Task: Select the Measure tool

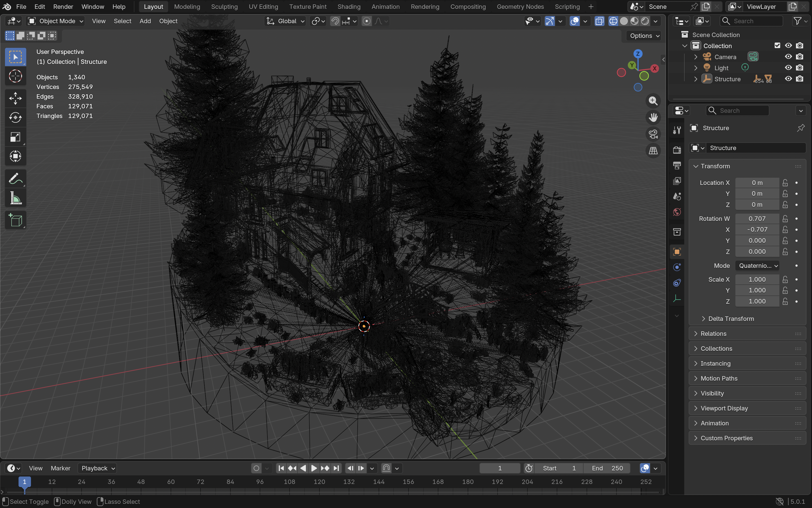Action: tap(15, 198)
